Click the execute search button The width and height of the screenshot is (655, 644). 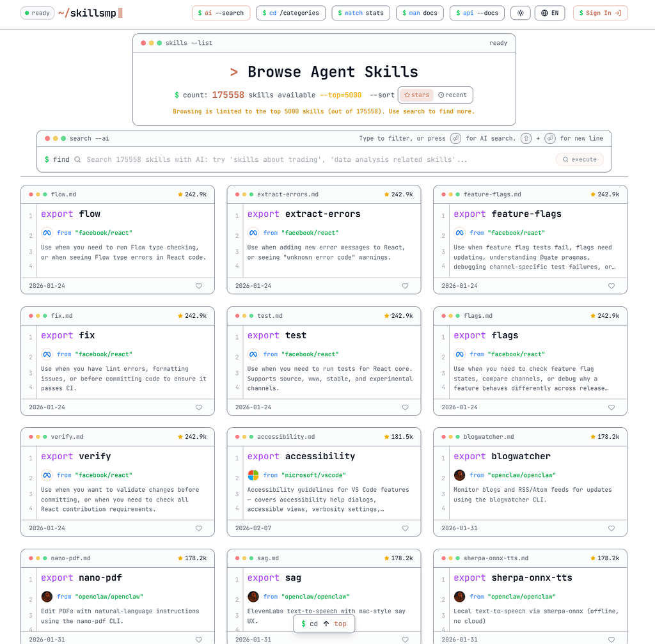pyautogui.click(x=580, y=159)
